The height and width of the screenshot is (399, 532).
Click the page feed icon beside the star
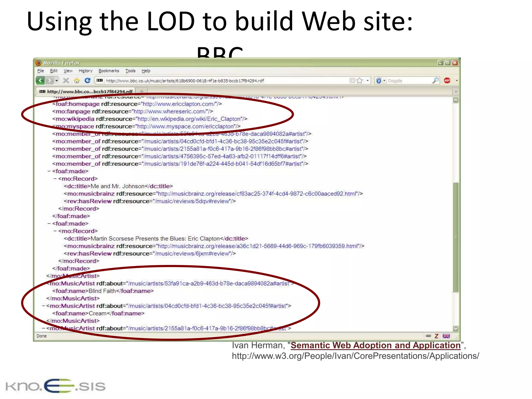click(352, 81)
